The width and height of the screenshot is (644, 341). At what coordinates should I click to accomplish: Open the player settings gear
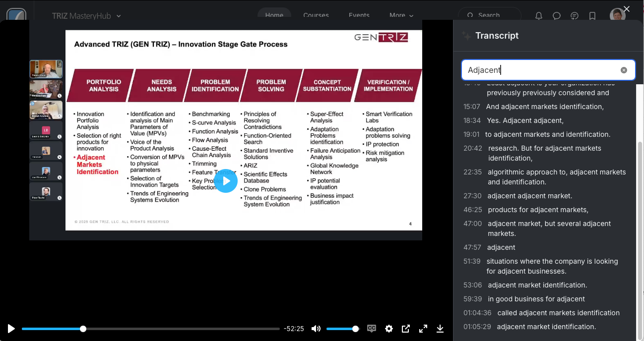(x=389, y=329)
